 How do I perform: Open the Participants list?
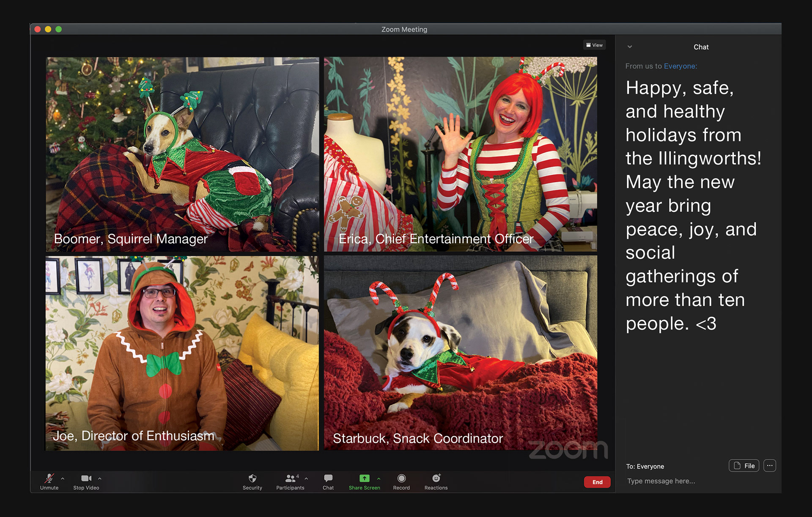click(290, 479)
